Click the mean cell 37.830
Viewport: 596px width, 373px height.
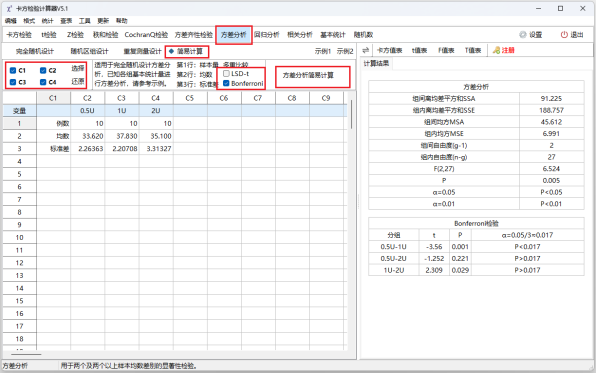[x=121, y=136]
